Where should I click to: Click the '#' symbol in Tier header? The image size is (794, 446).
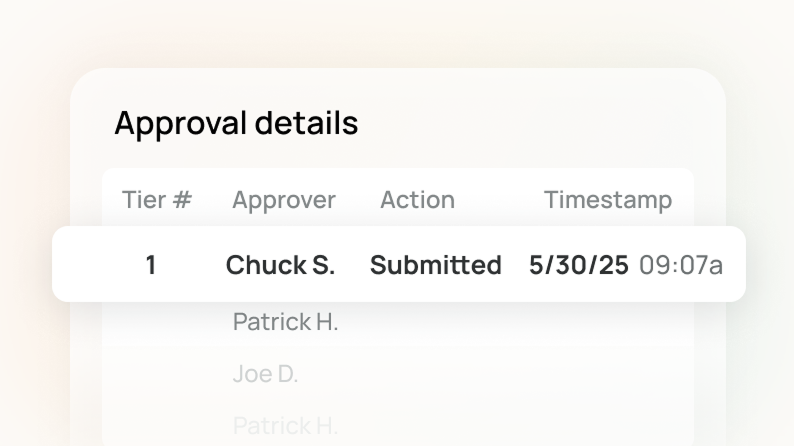181,200
